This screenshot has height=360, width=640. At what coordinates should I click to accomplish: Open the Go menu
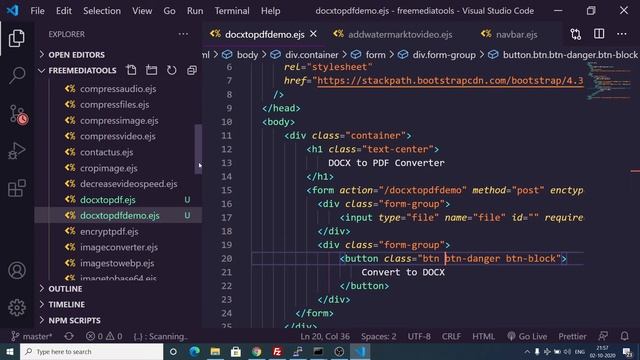pyautogui.click(x=169, y=11)
